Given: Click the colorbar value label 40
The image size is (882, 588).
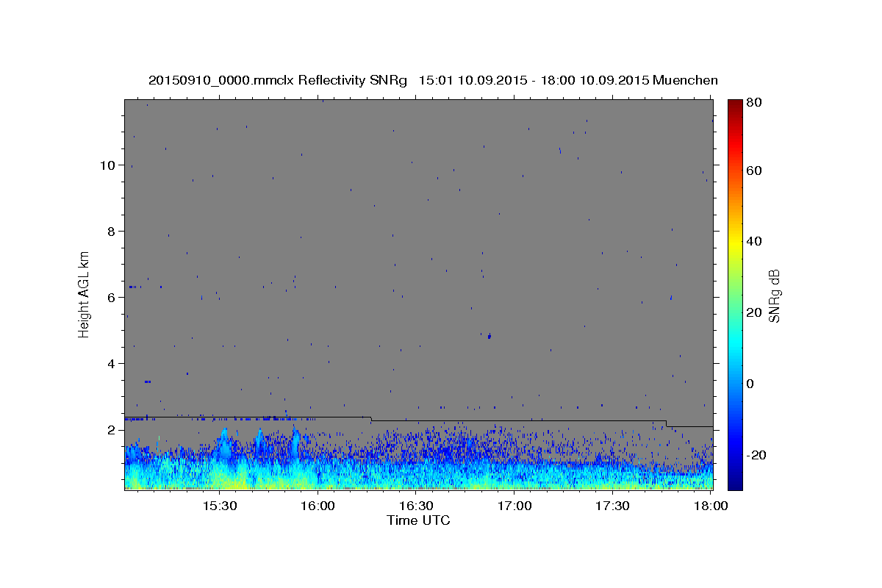Looking at the screenshot, I should click(754, 242).
